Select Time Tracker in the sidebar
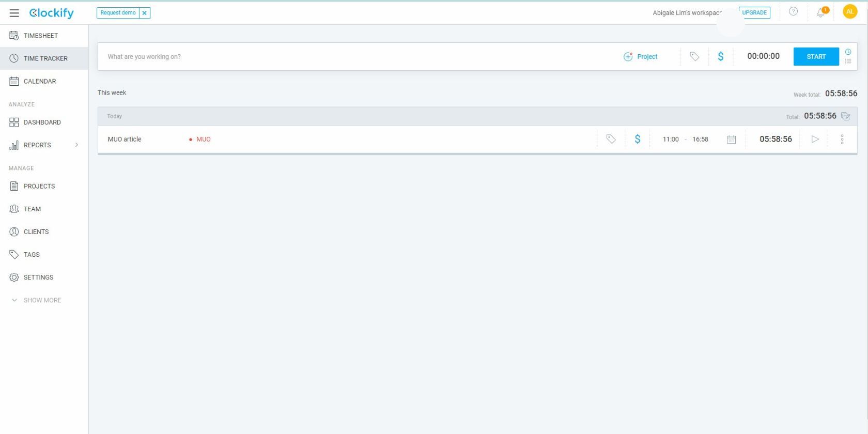This screenshot has height=434, width=868. click(x=44, y=58)
